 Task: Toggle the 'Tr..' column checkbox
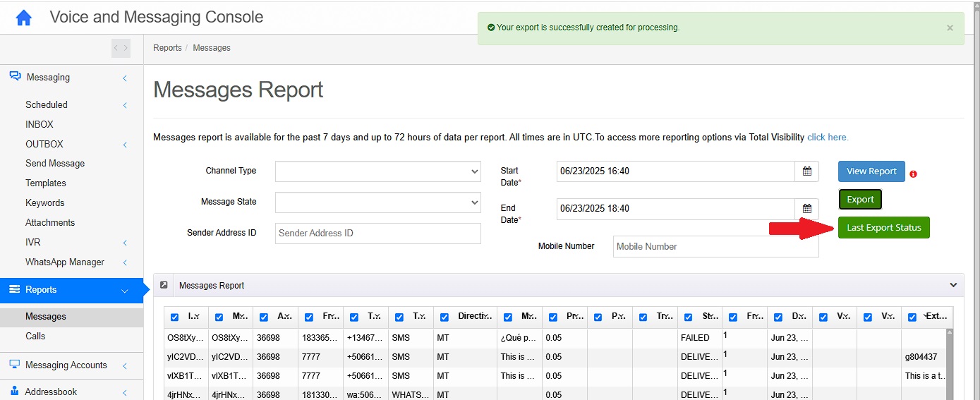[643, 317]
